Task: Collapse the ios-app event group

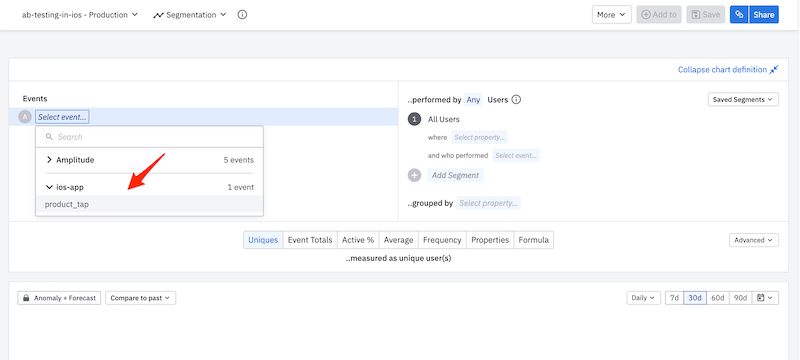Action: [149, 187]
